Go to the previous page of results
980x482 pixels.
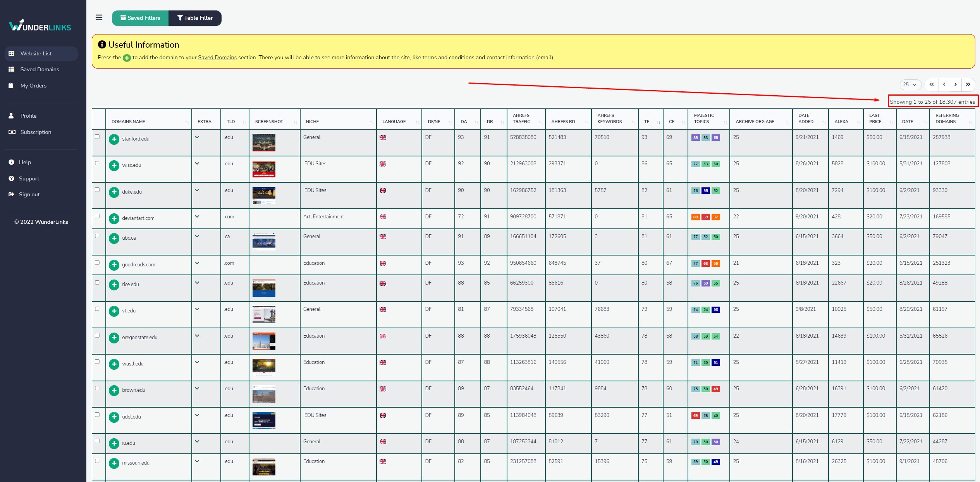tap(944, 84)
